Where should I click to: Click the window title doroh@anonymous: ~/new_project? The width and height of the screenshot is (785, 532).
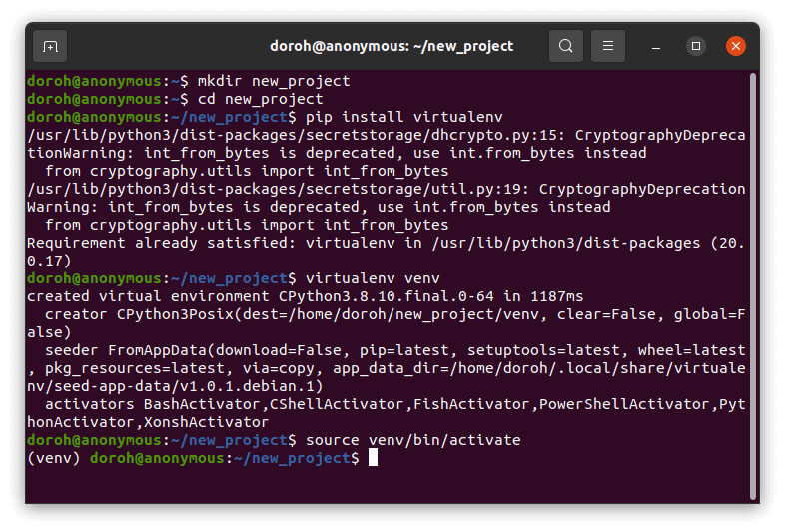(x=392, y=46)
